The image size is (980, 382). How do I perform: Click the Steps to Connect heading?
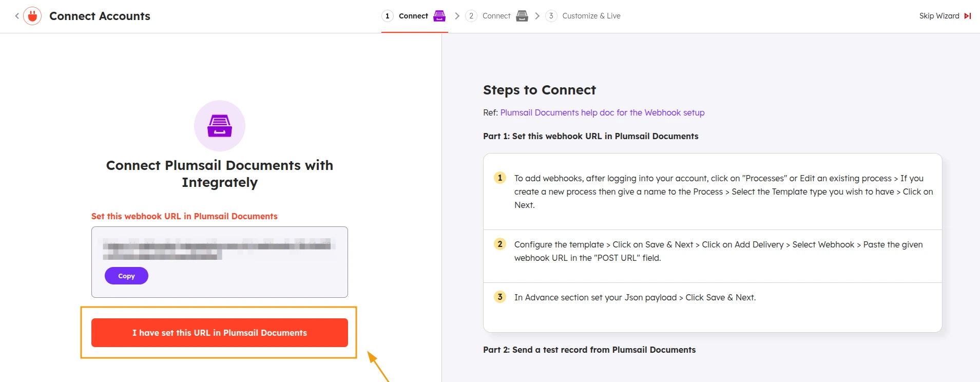(x=540, y=90)
